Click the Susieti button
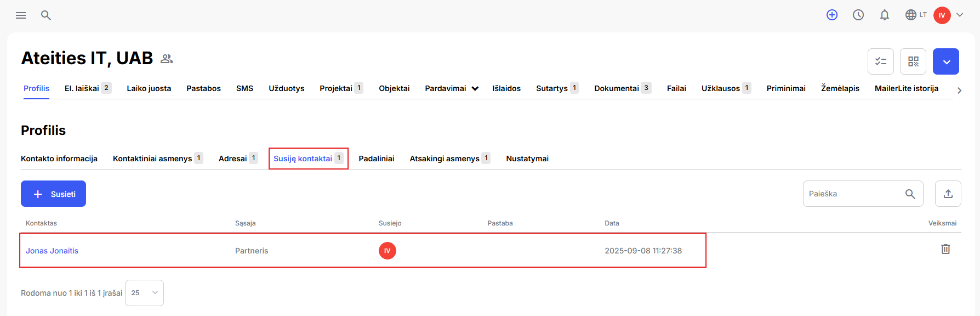 (53, 194)
